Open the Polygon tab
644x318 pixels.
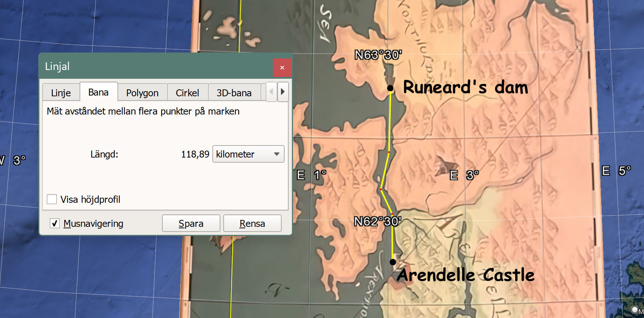(142, 93)
